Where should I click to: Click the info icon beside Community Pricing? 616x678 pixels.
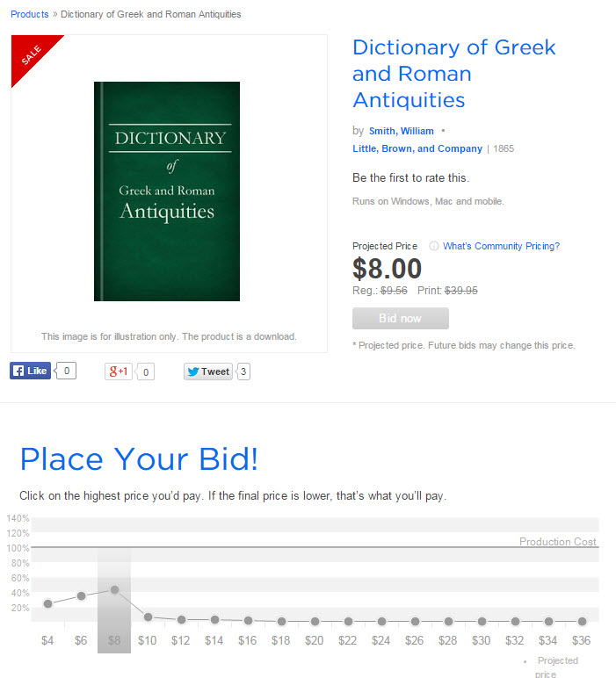433,246
